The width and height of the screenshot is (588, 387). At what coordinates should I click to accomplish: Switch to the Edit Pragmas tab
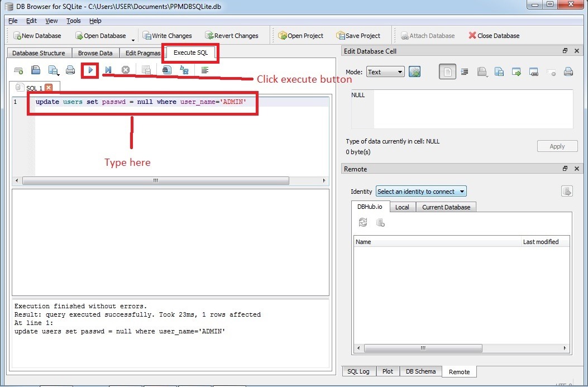pyautogui.click(x=142, y=53)
